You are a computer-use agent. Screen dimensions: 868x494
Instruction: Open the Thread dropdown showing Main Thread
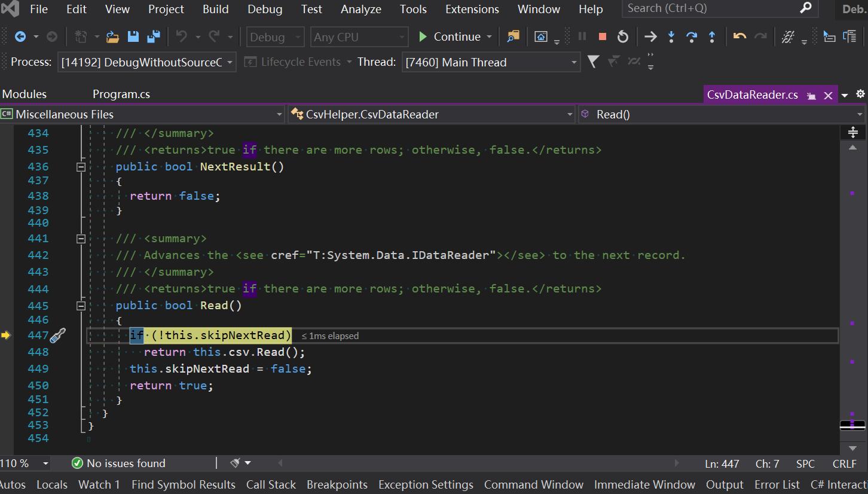[491, 62]
